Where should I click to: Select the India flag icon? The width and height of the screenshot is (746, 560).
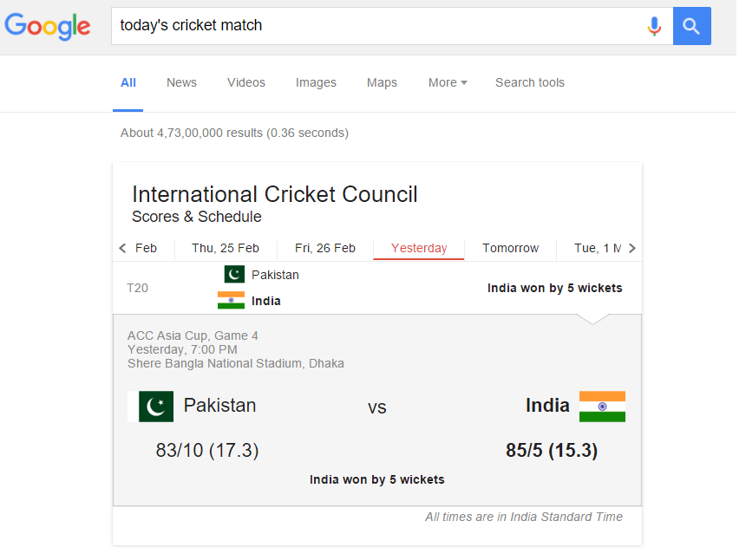231,300
